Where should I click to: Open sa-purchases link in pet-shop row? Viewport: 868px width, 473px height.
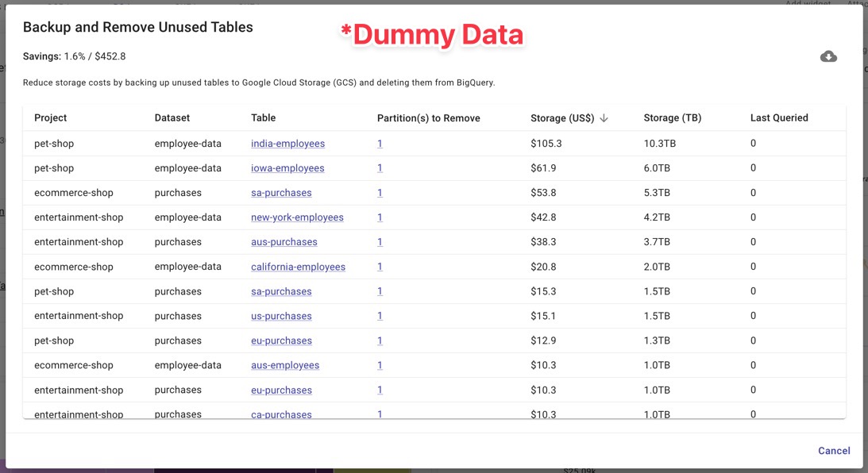(281, 291)
